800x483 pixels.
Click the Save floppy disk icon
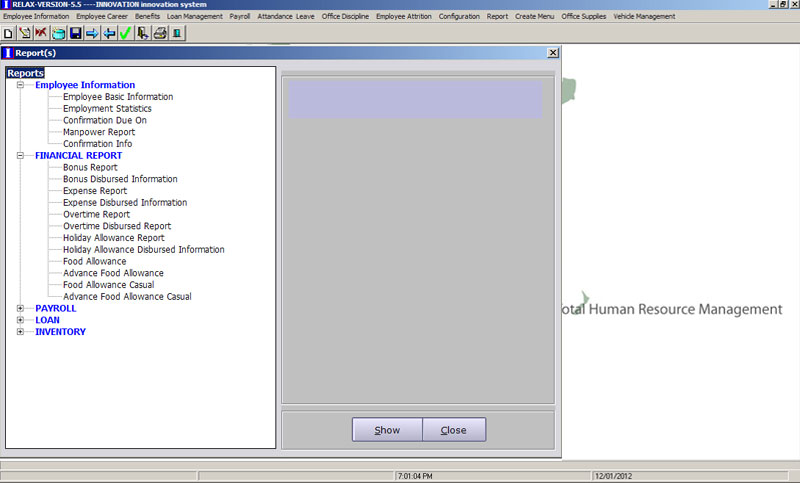76,34
